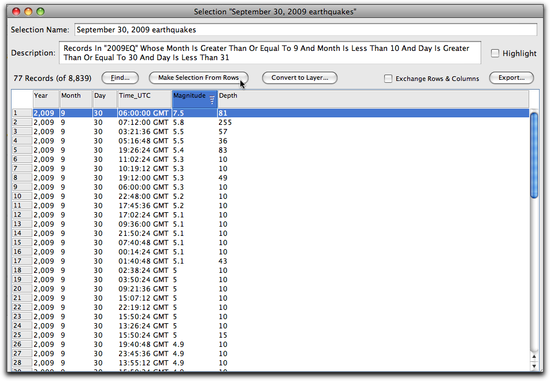Select row number 17 header
550x381 pixels.
click(x=22, y=261)
